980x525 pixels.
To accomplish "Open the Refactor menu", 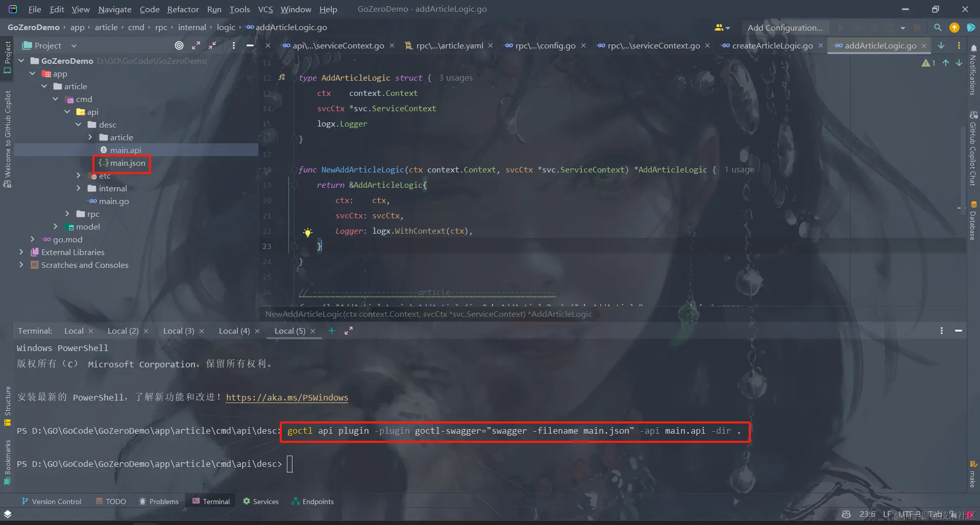I will 183,9.
